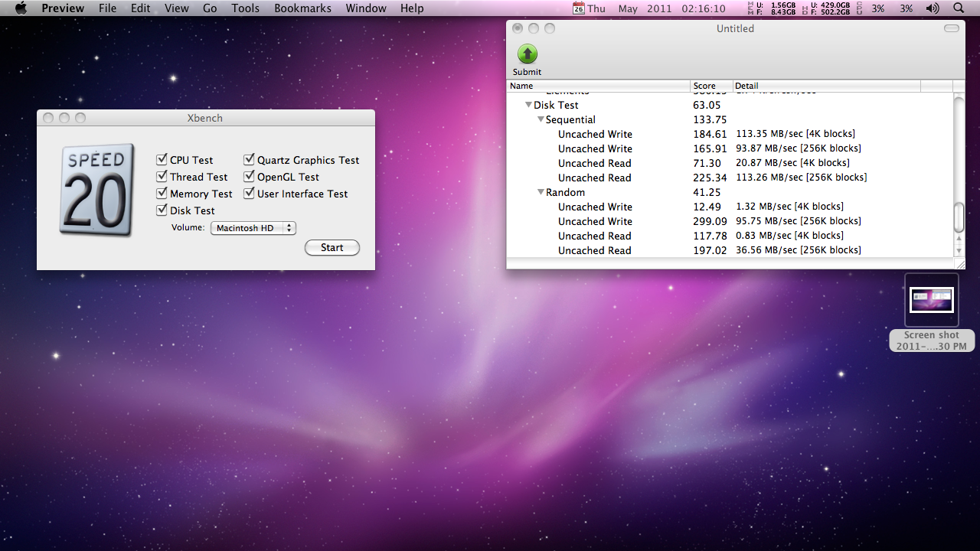Open Spotlight search magnifier

[x=959, y=8]
